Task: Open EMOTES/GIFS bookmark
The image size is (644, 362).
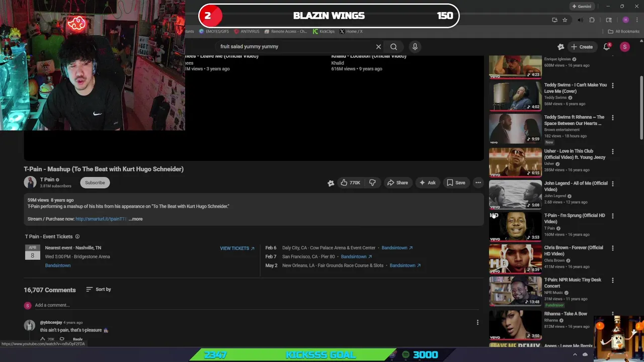Action: [214, 31]
